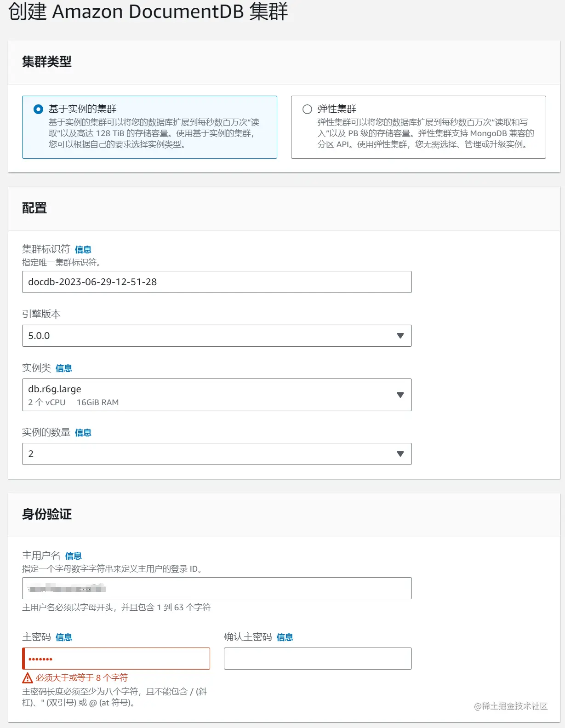
Task: Click the 主密码 password field
Action: [116, 659]
